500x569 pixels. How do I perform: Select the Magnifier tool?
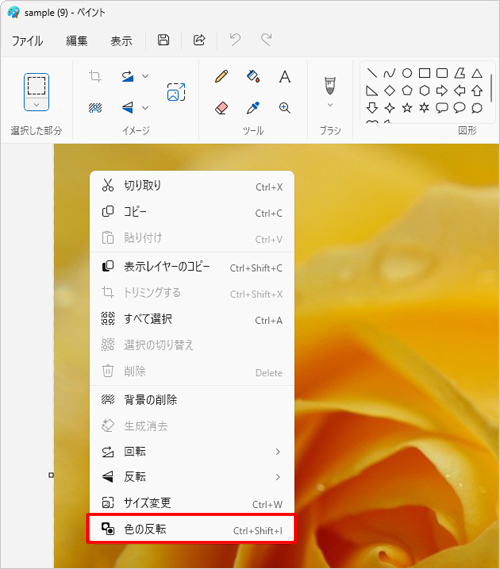pos(285,108)
